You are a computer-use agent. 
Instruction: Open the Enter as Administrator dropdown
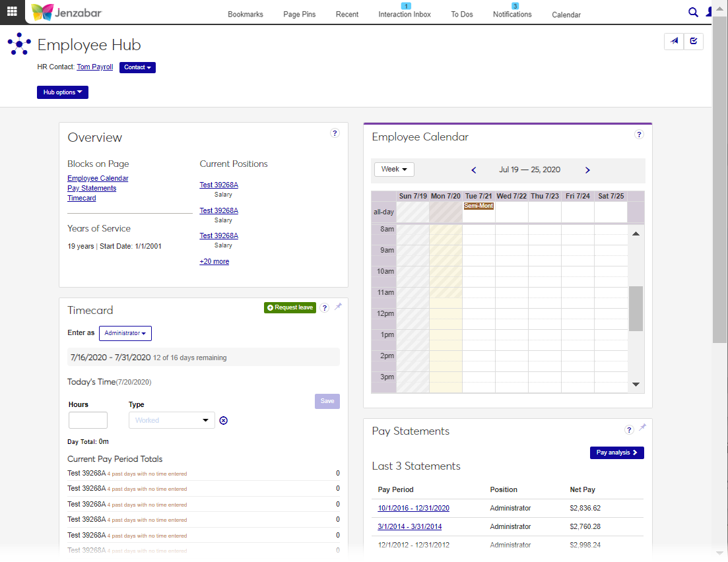pos(125,333)
